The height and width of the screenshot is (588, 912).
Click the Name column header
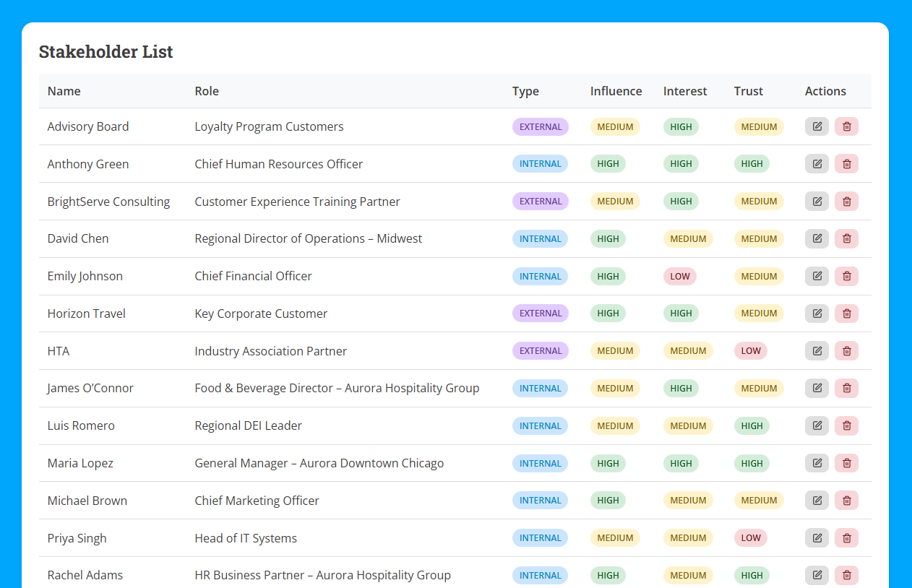64,91
